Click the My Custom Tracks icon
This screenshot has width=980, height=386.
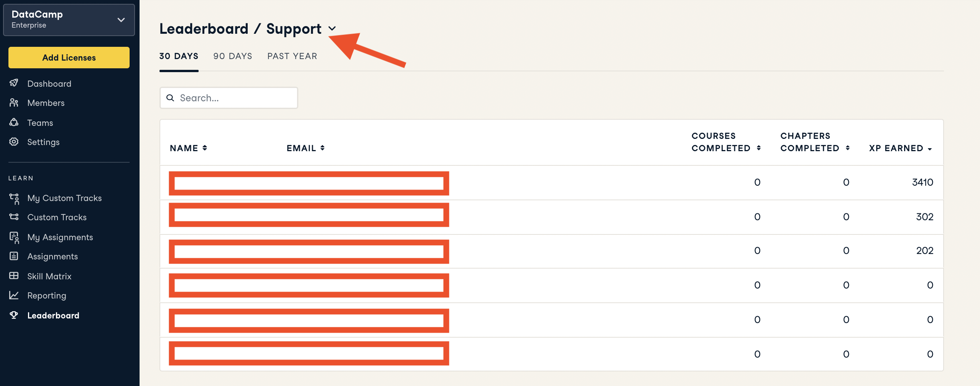[14, 198]
